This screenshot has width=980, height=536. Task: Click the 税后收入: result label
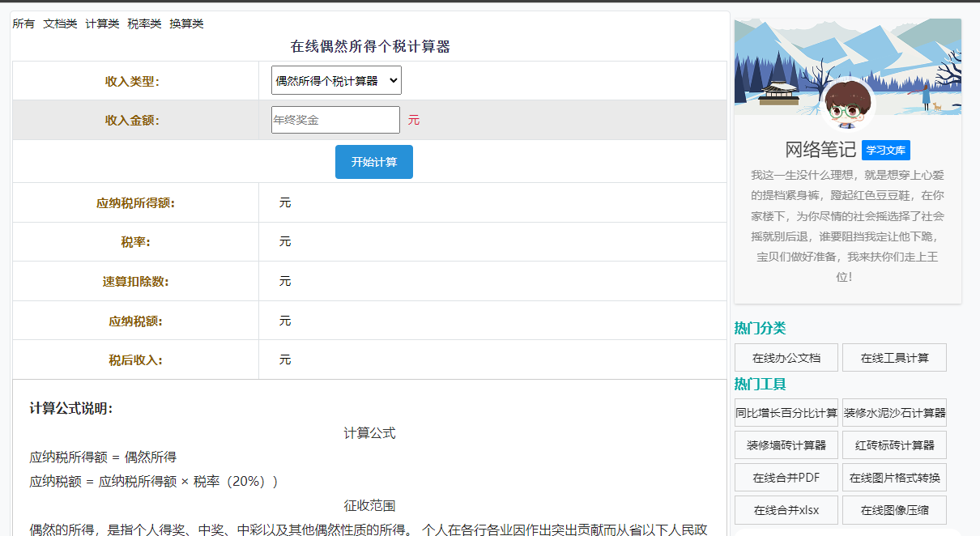pyautogui.click(x=135, y=359)
